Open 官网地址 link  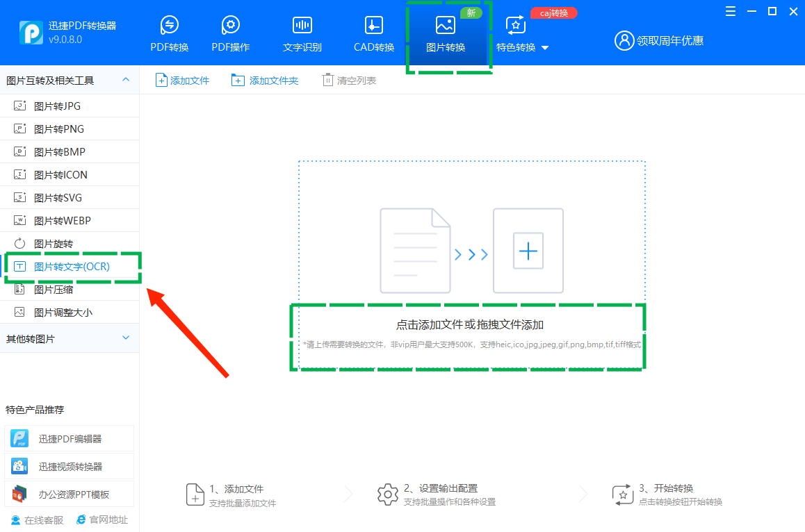pos(102,520)
